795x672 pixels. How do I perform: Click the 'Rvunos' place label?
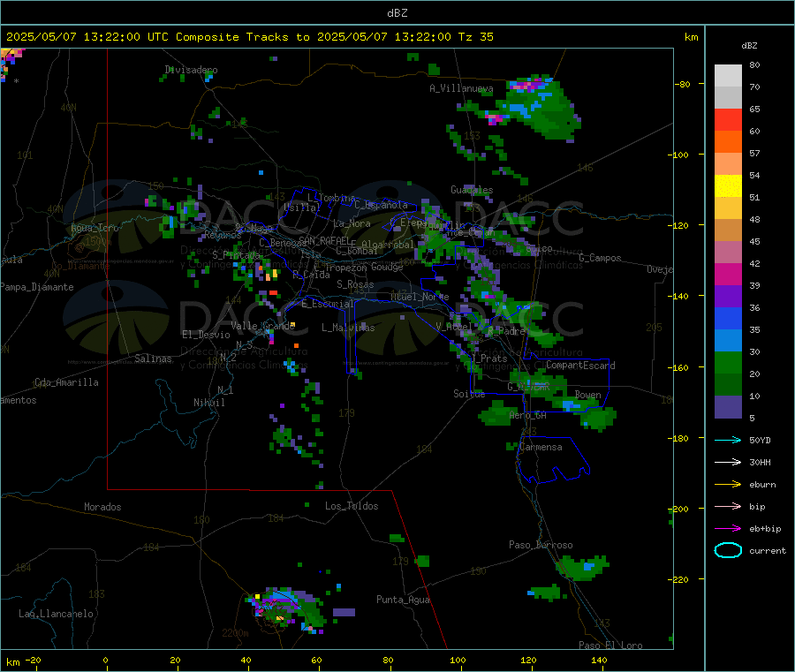[x=223, y=235]
